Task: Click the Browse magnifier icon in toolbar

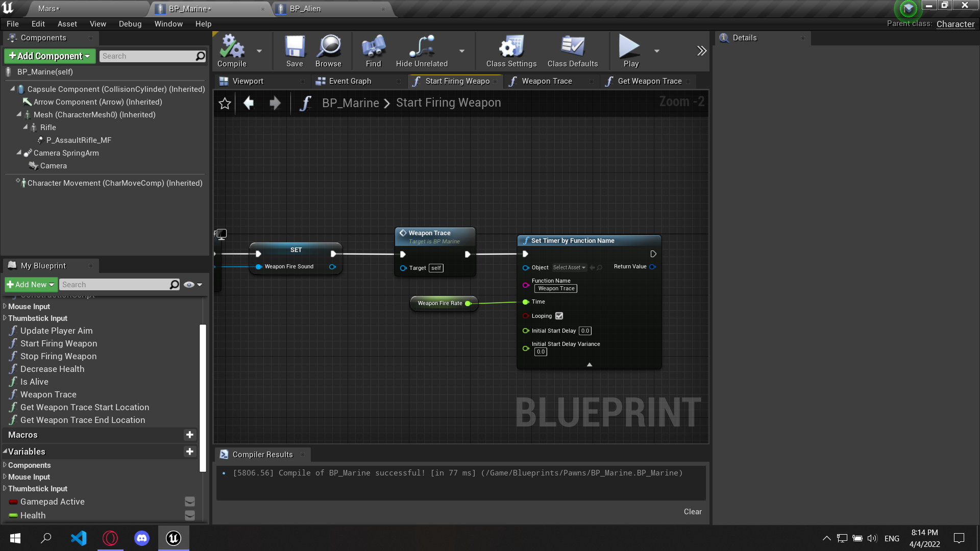Action: (328, 51)
